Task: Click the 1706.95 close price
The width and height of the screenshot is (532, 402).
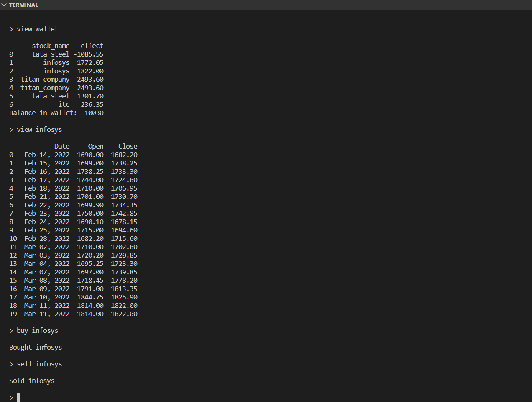Action: tap(124, 188)
